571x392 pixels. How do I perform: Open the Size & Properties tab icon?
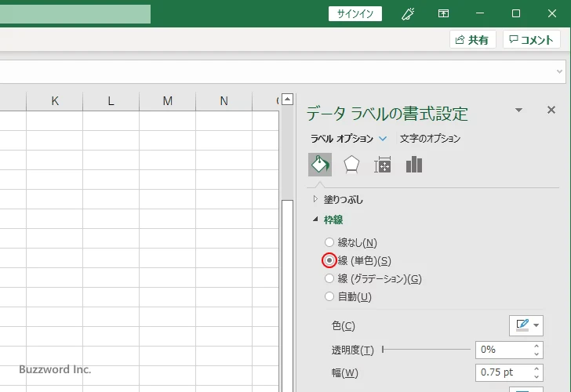pos(383,165)
